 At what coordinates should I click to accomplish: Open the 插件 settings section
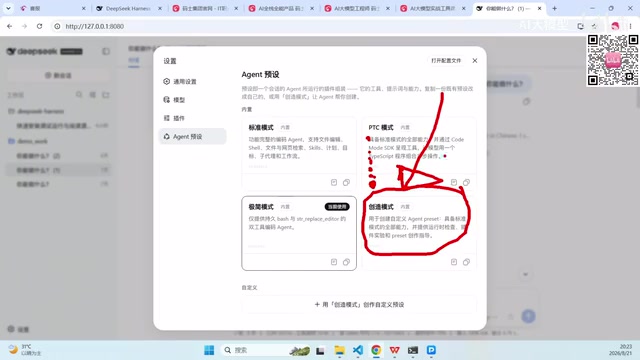[x=192, y=118]
